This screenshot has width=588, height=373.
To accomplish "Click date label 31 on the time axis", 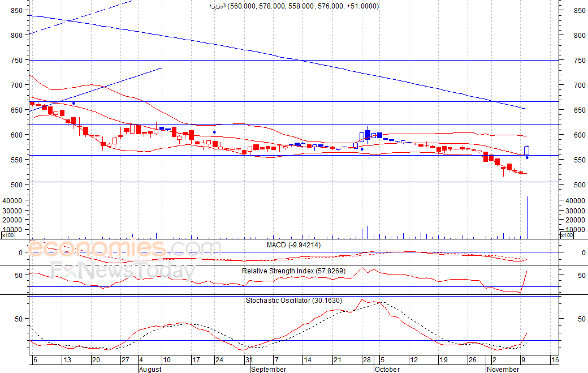I will pos(249,360).
